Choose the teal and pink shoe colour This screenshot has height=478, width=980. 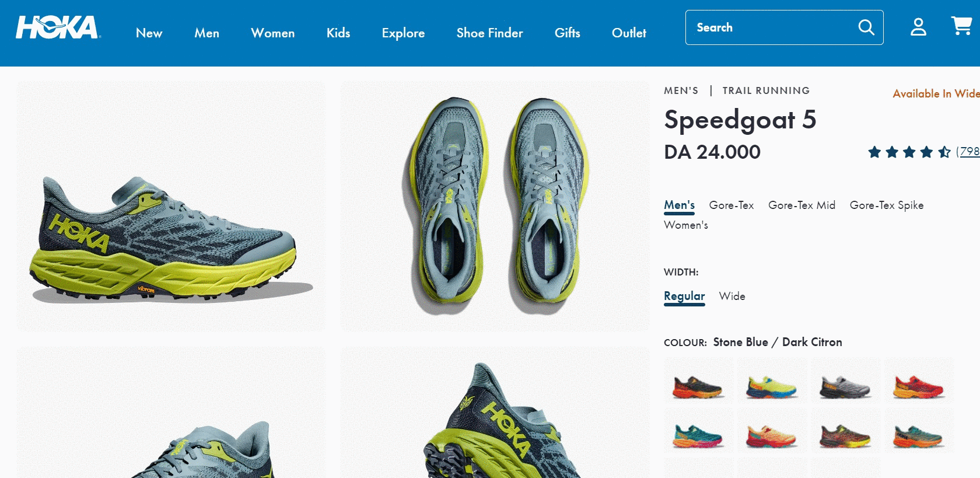pyautogui.click(x=698, y=431)
